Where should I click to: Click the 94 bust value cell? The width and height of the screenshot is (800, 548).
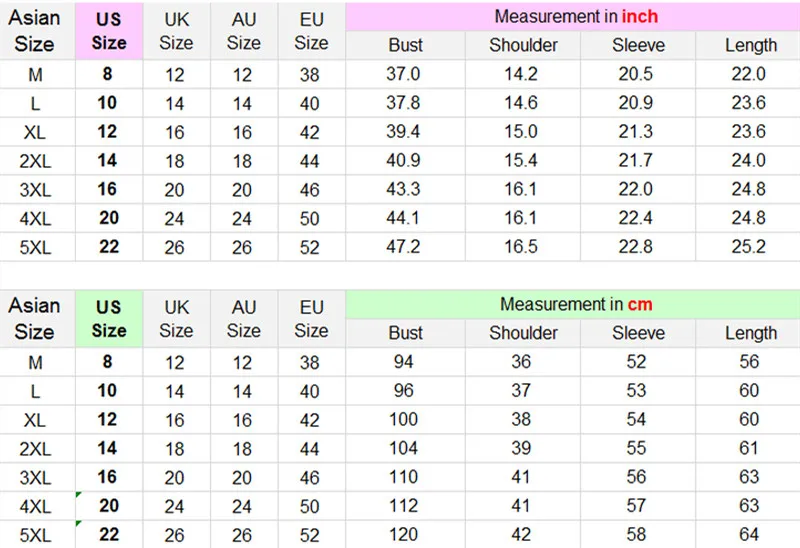(405, 362)
